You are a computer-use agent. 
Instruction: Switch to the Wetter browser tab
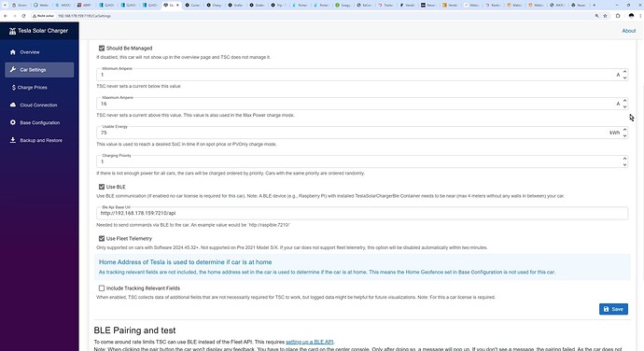[x=41, y=5]
